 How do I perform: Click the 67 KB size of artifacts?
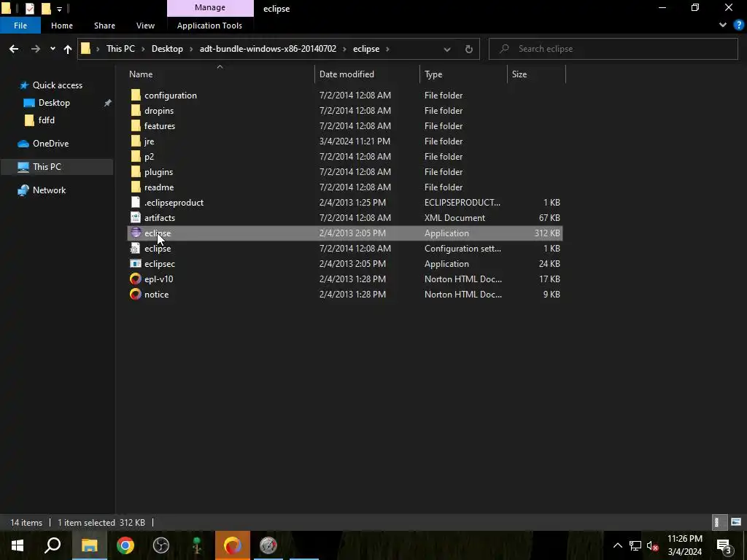click(549, 217)
